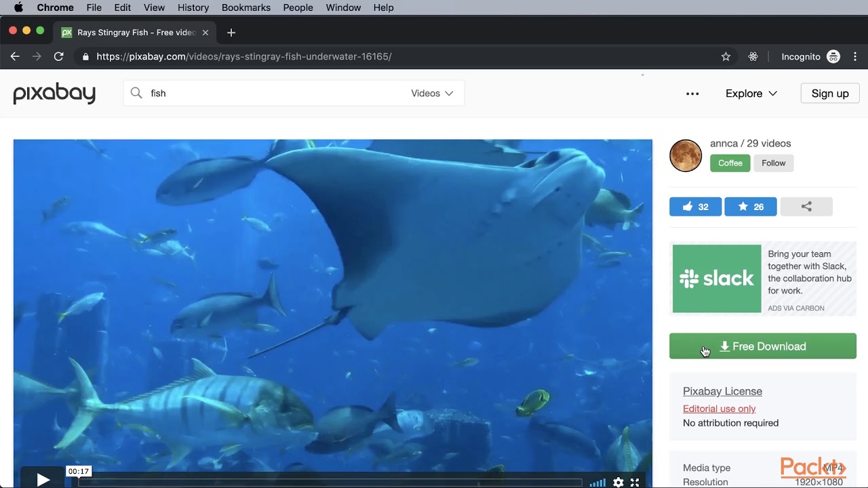This screenshot has height=488, width=868.
Task: Open the Editorial use only link
Action: (x=719, y=409)
